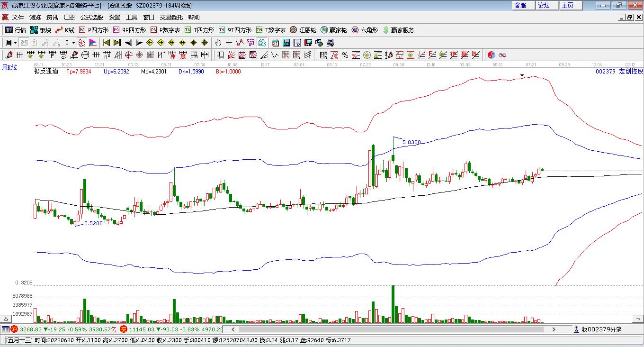
Task: Open the P四方形 tool
Action: click(93, 30)
